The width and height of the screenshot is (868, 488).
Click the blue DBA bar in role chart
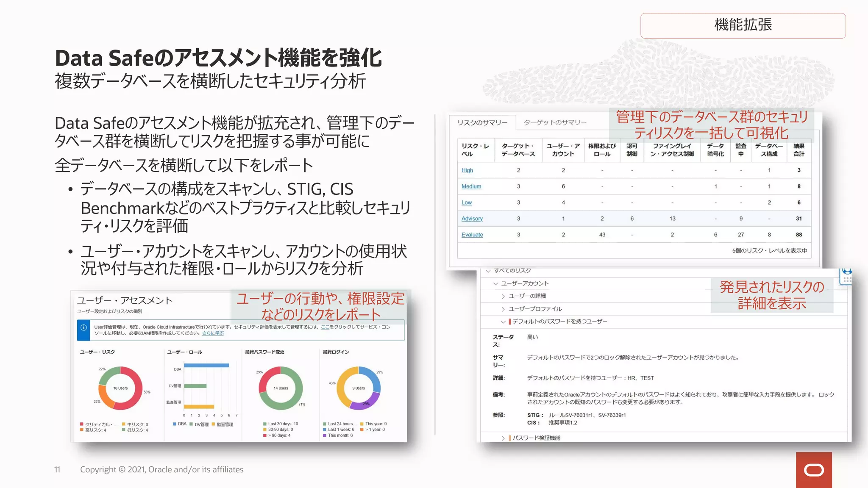click(206, 365)
